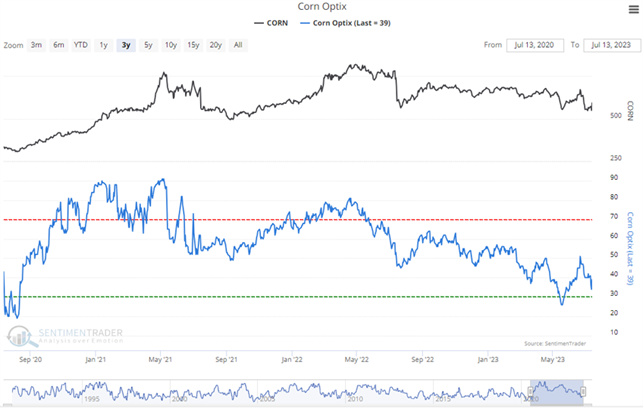The width and height of the screenshot is (643, 408).
Task: Pick the 15y zoom option
Action: point(193,45)
